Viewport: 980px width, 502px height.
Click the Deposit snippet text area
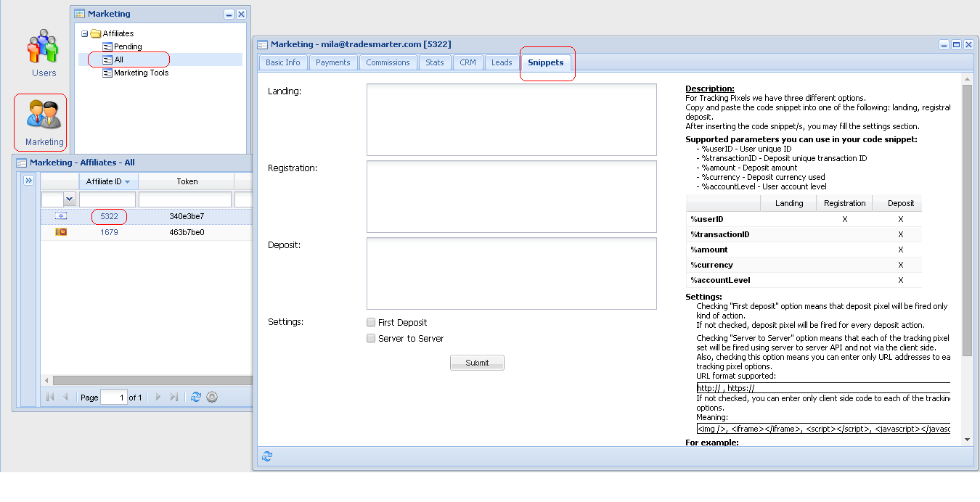point(512,273)
